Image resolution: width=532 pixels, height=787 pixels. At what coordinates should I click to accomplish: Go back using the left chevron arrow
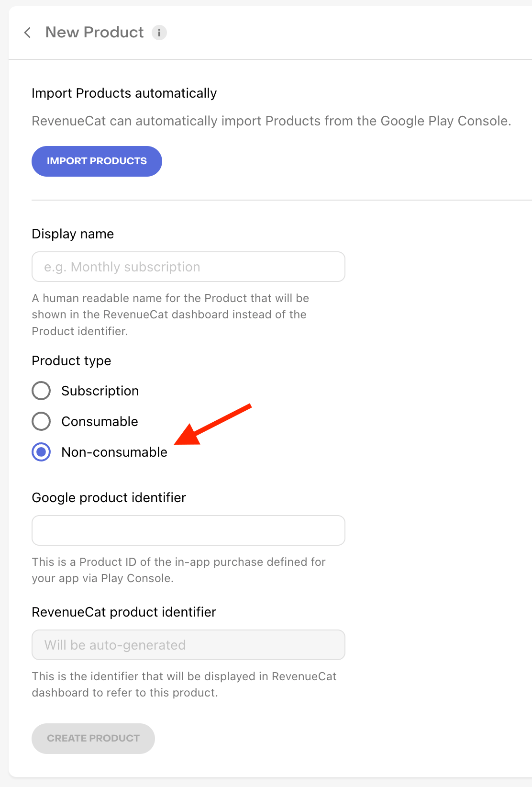coord(28,33)
